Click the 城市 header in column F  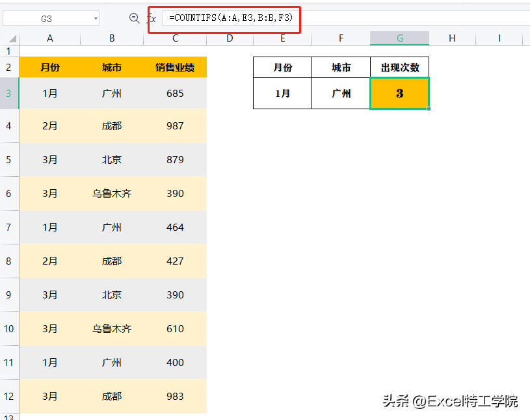341,67
